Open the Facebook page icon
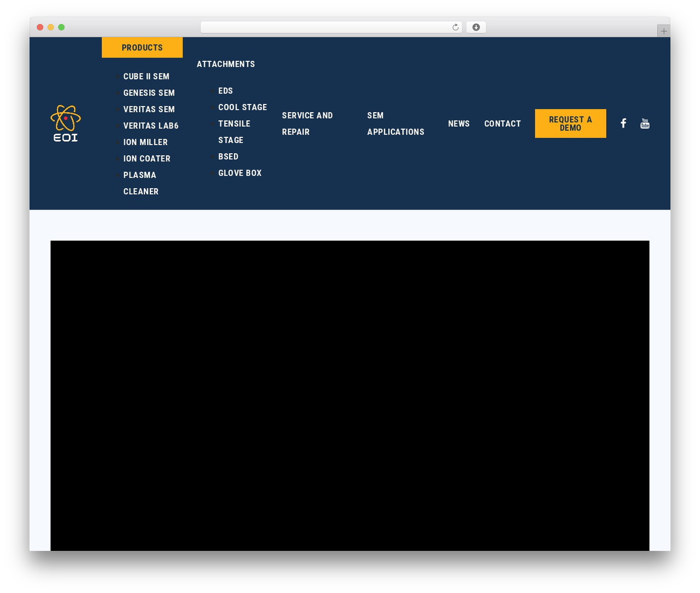 pos(623,123)
